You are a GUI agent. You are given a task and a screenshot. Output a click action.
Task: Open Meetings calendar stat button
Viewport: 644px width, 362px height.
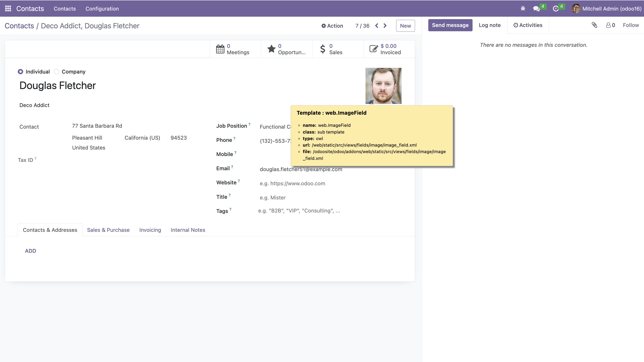click(x=235, y=49)
